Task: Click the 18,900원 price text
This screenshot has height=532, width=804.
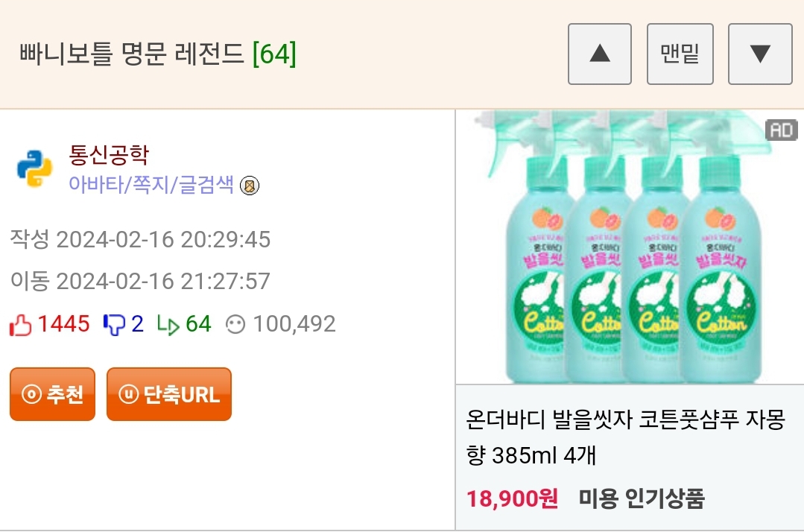Action: (512, 498)
